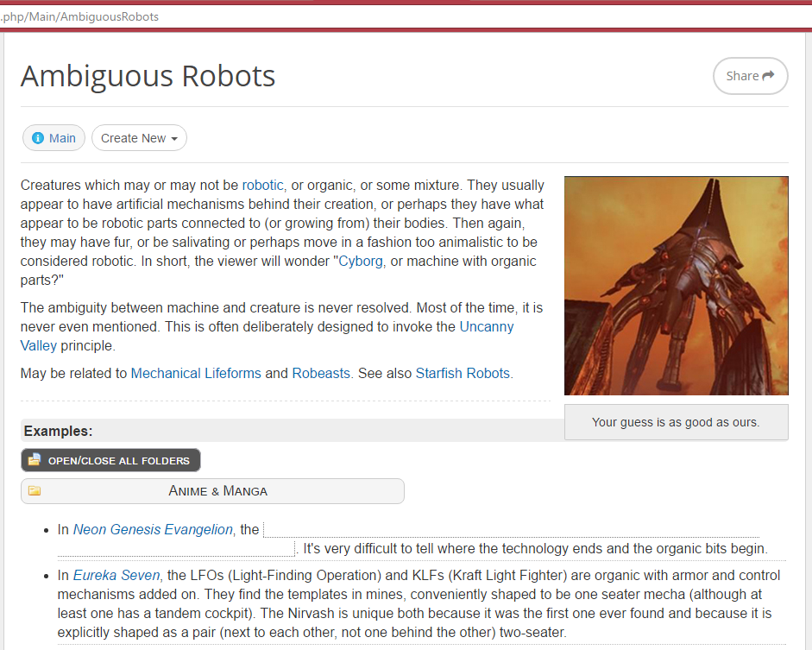
Task: Follow the 'robotic' link
Action: [x=262, y=185]
